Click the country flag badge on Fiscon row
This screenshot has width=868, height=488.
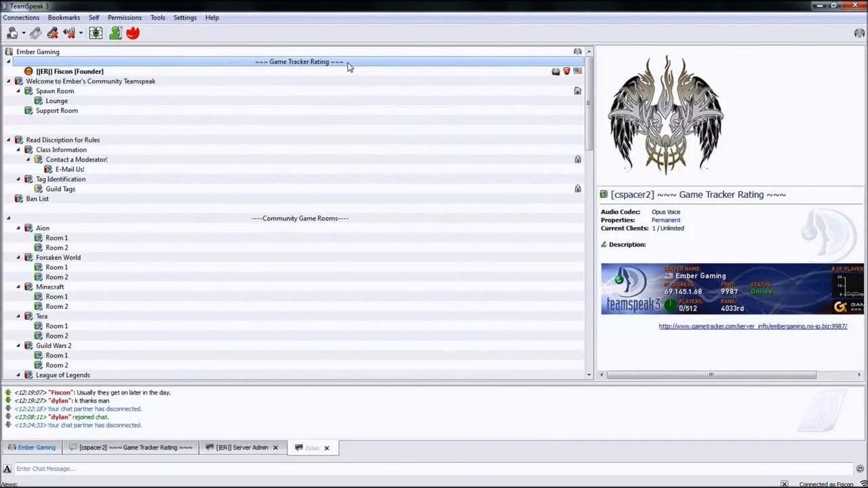pyautogui.click(x=578, y=71)
